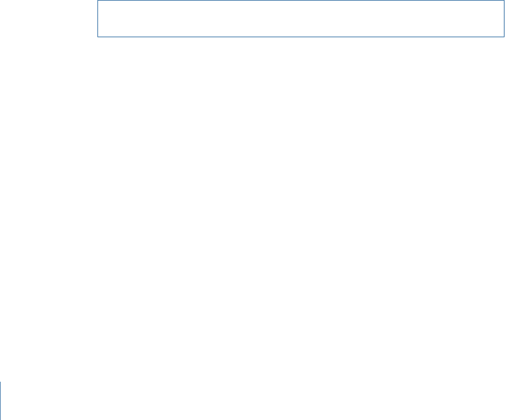Click the bottom border of the outlined box
Image resolution: width=505 pixels, height=420 pixels.
[301, 37]
